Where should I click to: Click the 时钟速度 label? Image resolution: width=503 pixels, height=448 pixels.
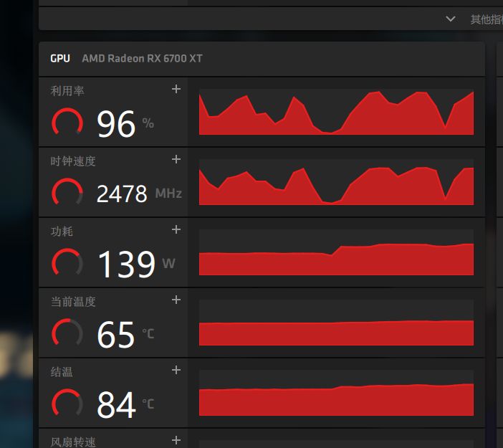pyautogui.click(x=73, y=161)
